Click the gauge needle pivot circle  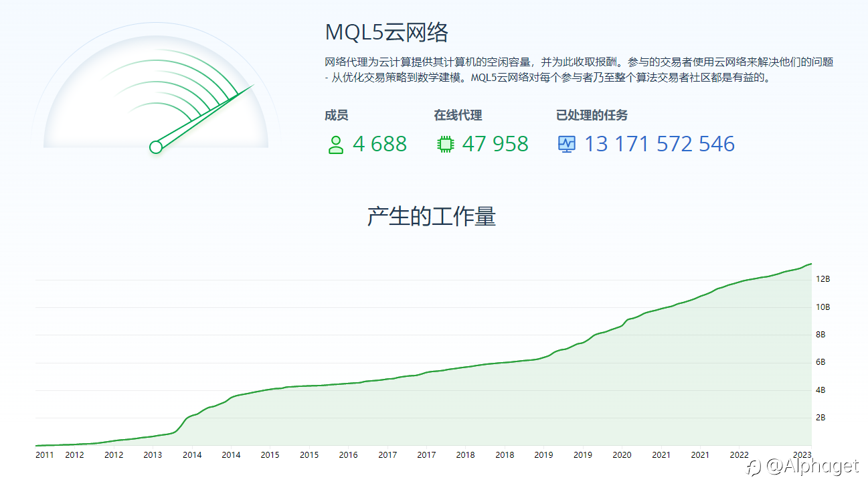[156, 147]
